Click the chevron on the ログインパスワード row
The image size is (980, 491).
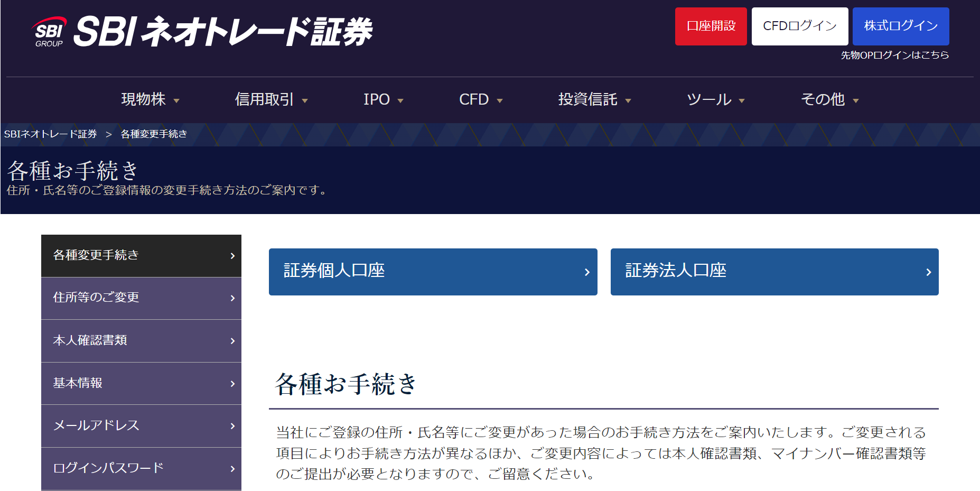[x=232, y=469]
